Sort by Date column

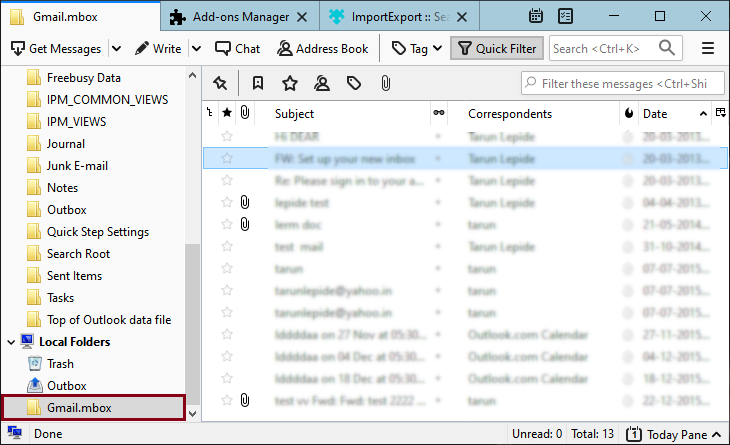point(655,114)
